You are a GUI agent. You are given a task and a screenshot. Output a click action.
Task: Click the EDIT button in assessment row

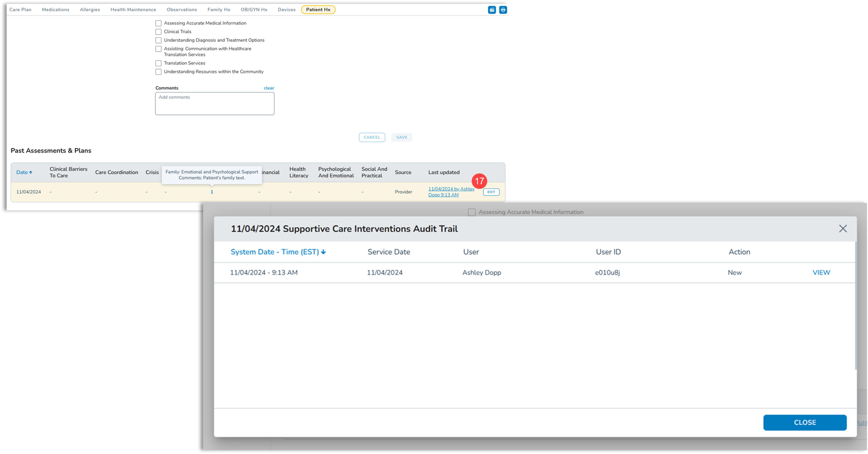click(x=491, y=192)
